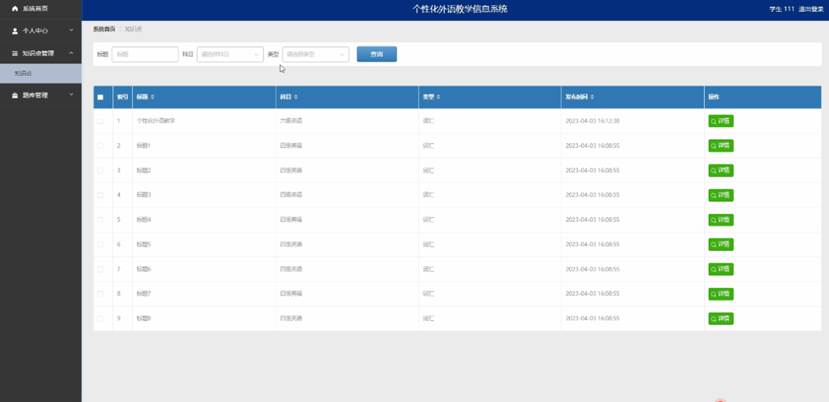Click the date 2023-04-03 16:12:38 in row 1
The image size is (829, 402).
coord(592,121)
